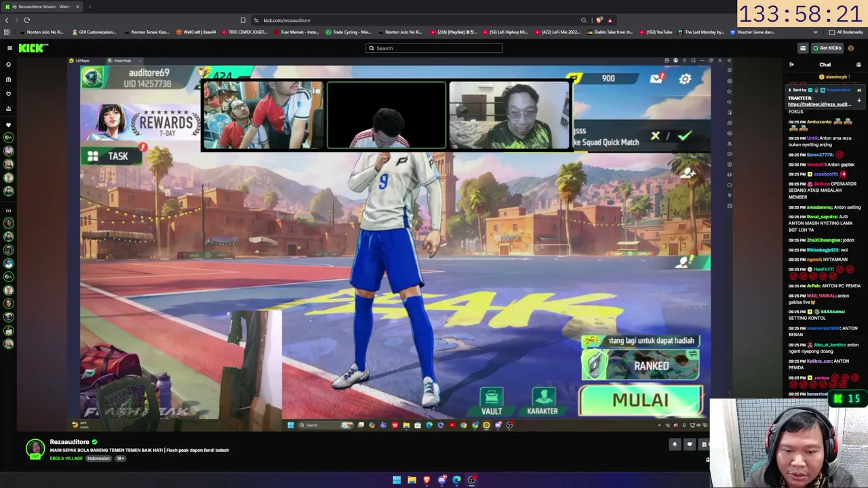Open Microsoft Edge from the taskbar

click(x=456, y=480)
